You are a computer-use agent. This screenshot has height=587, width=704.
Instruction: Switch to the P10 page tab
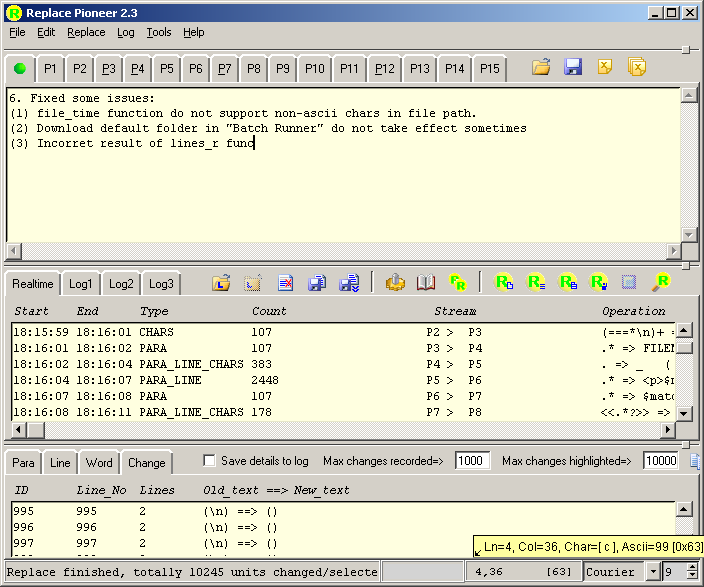315,69
